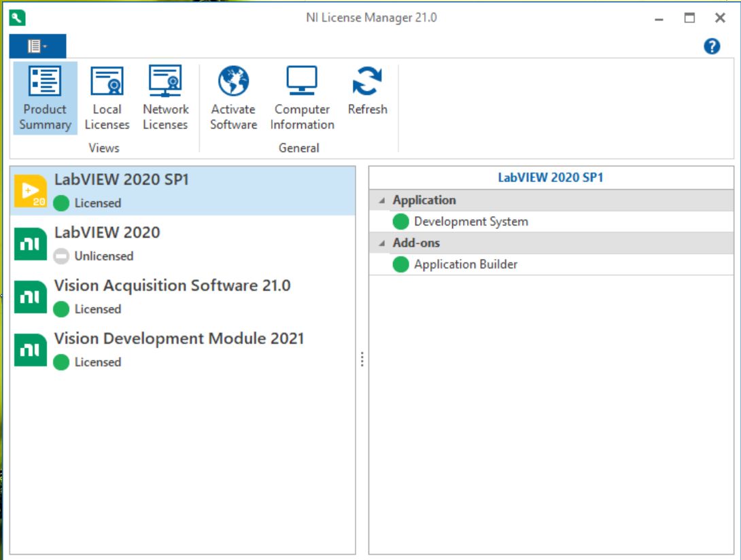Open the blue application menu dropdown

[37, 46]
